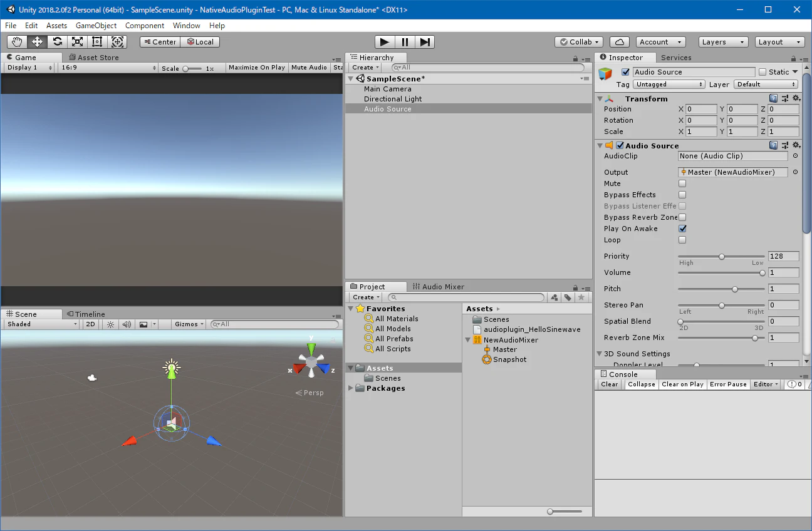Open the Shaded draw mode dropdown
This screenshot has height=531, width=812.
click(x=41, y=324)
